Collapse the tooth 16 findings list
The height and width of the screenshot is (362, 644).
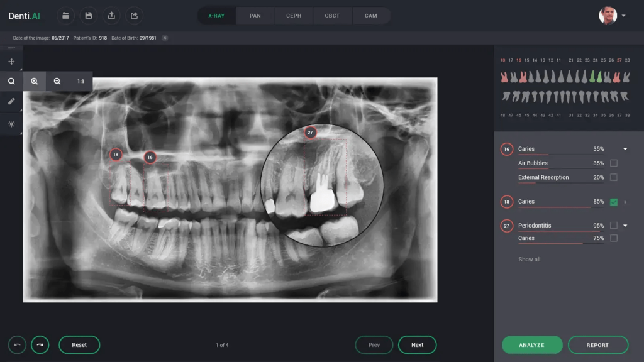click(x=625, y=148)
